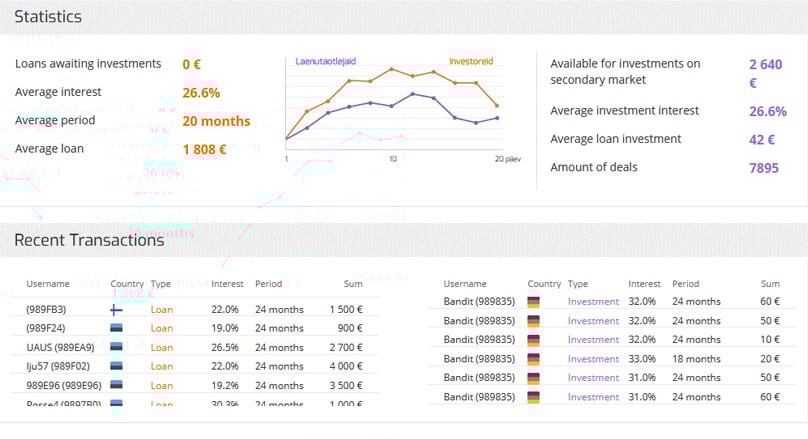Select the username UAUS (989EA9)

pos(60,347)
